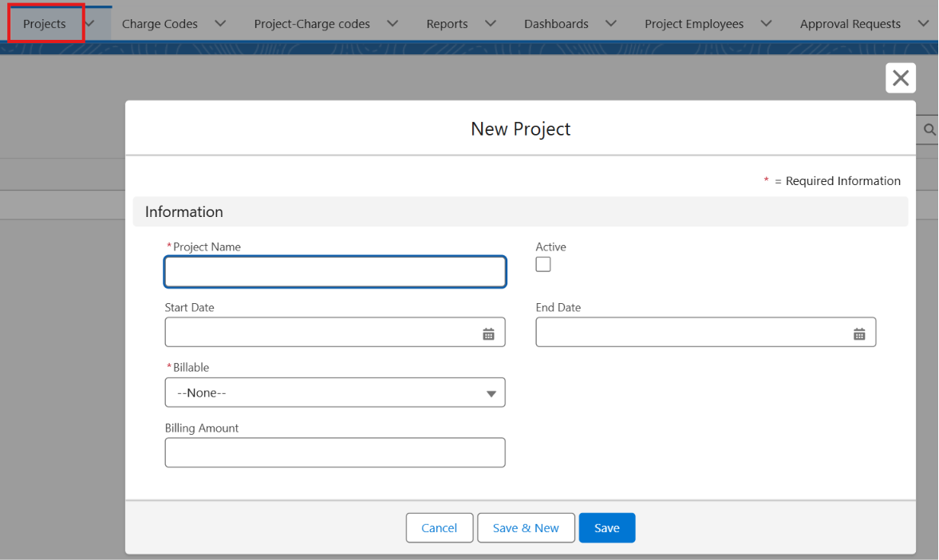Open the Project Employees tab
The width and height of the screenshot is (939, 560).
click(694, 24)
